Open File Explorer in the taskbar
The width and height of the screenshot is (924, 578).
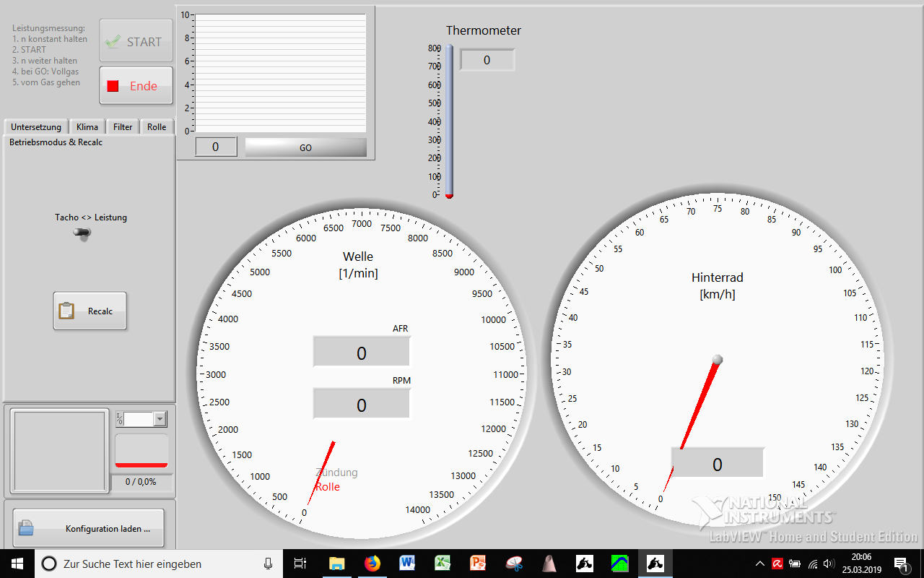(336, 564)
